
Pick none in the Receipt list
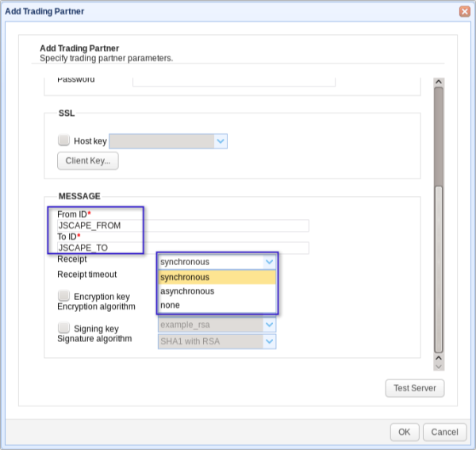tap(217, 306)
